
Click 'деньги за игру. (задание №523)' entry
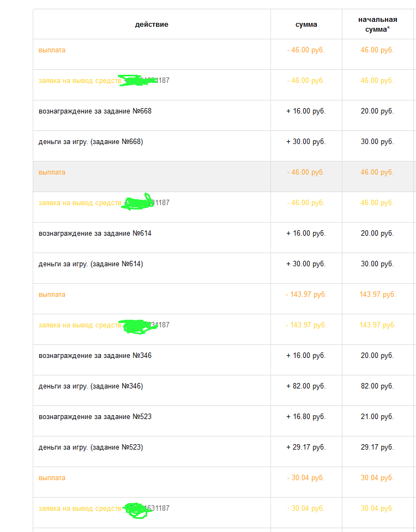point(91,447)
